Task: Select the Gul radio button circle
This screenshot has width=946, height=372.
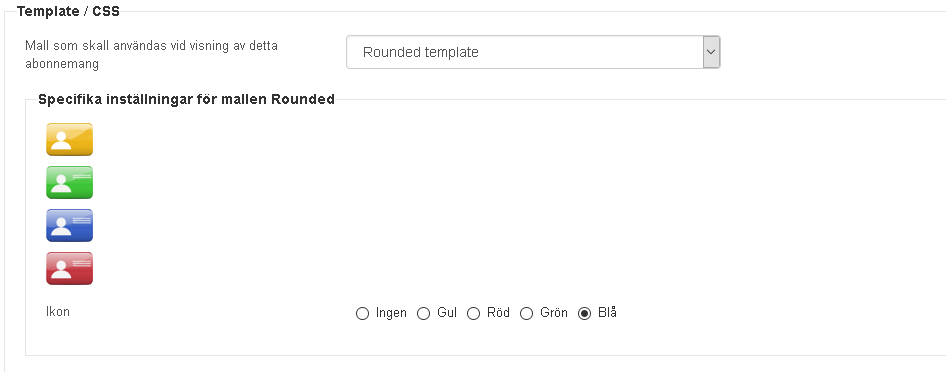Action: tap(424, 314)
